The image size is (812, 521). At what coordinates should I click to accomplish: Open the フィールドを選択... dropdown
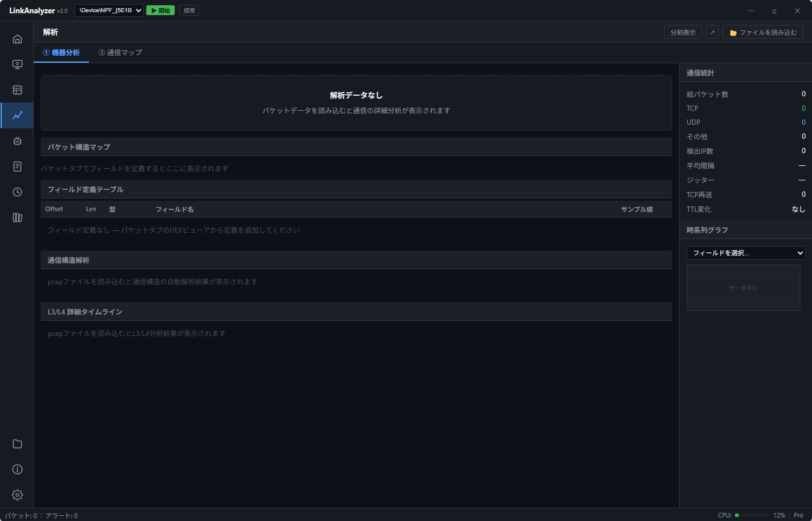[x=746, y=253]
